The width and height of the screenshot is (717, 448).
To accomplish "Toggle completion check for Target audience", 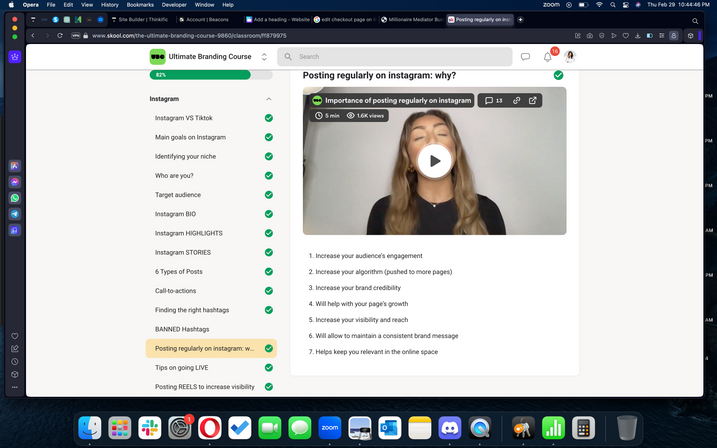I will tap(269, 195).
